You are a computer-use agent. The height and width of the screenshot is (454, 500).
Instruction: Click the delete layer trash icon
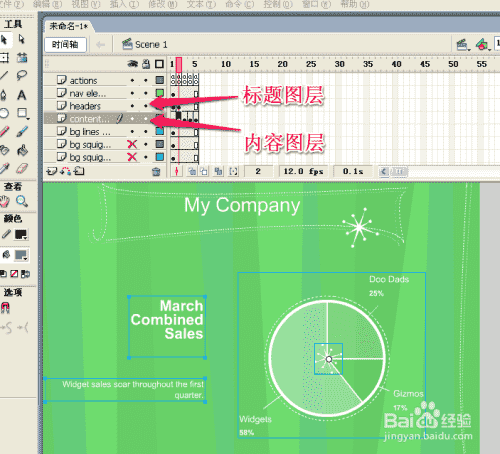point(156,172)
